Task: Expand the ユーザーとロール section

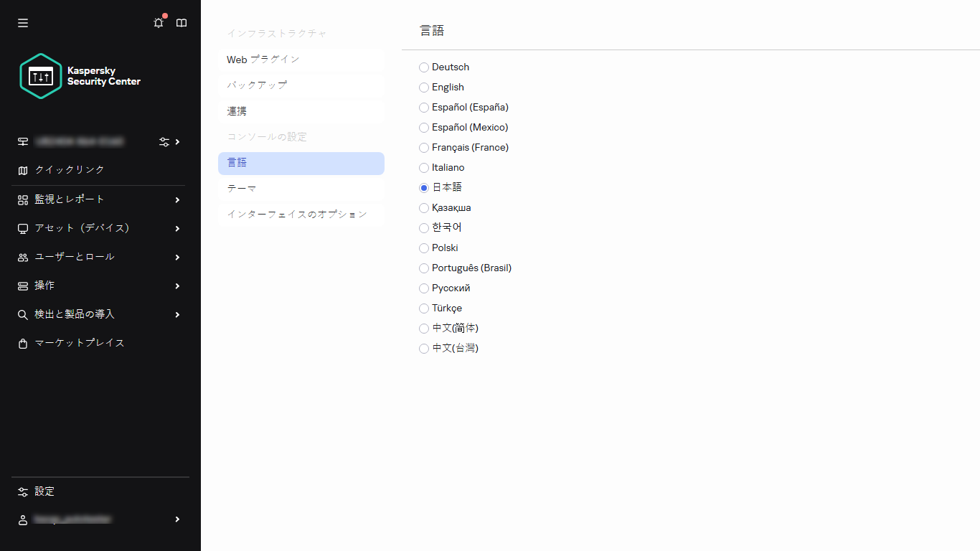Action: (74, 257)
